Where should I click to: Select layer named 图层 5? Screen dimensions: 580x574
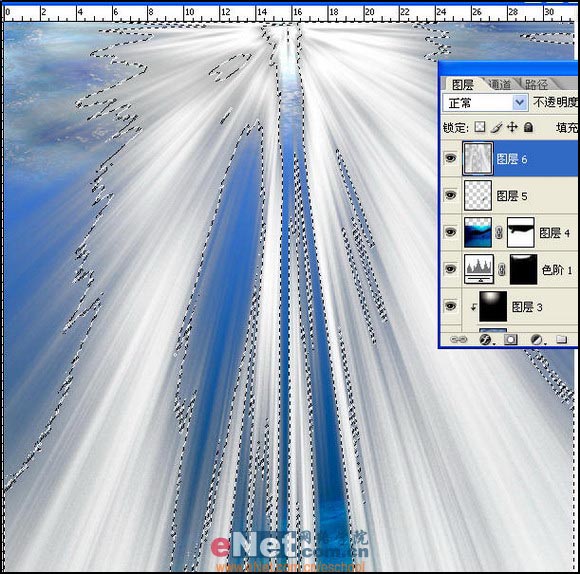pyautogui.click(x=512, y=196)
